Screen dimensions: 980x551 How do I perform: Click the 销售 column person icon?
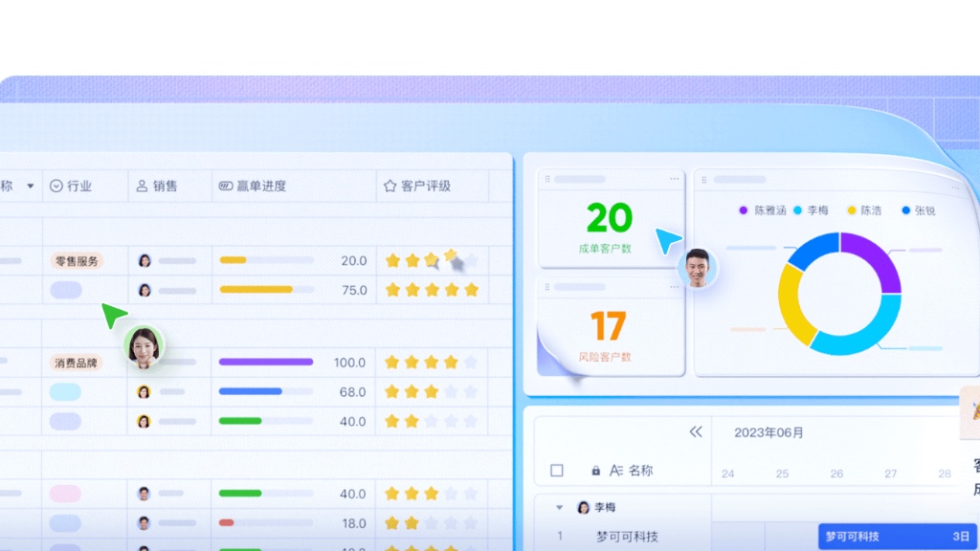point(142,186)
